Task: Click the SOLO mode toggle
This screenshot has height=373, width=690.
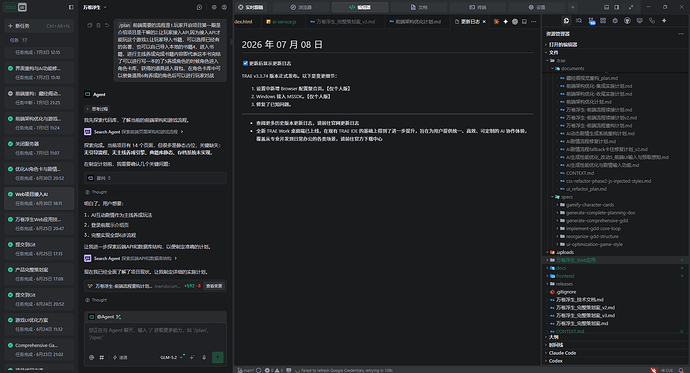Action: click(x=16, y=7)
